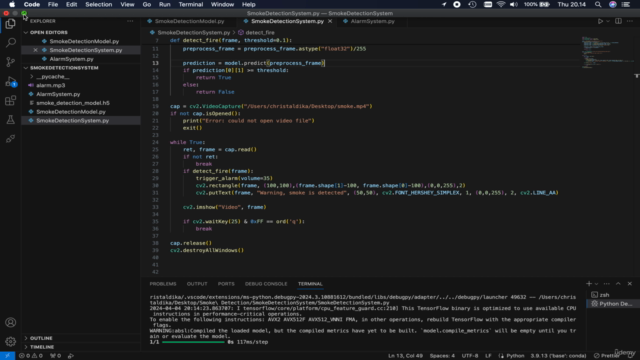This screenshot has width=640, height=360.
Task: Add a new terminal with plus icon
Action: click(x=589, y=284)
